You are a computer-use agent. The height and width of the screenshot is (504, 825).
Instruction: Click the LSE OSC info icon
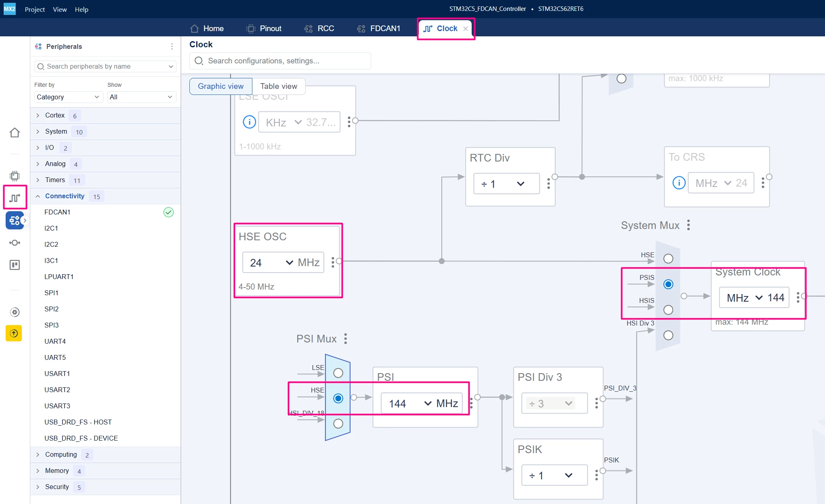249,122
